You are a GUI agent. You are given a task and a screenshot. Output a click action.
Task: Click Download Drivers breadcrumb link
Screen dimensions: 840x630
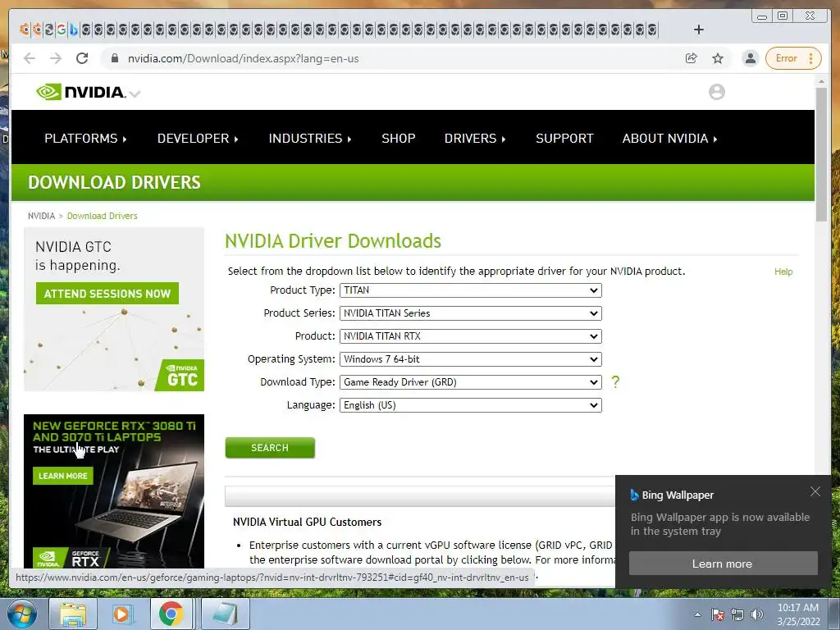pos(103,216)
